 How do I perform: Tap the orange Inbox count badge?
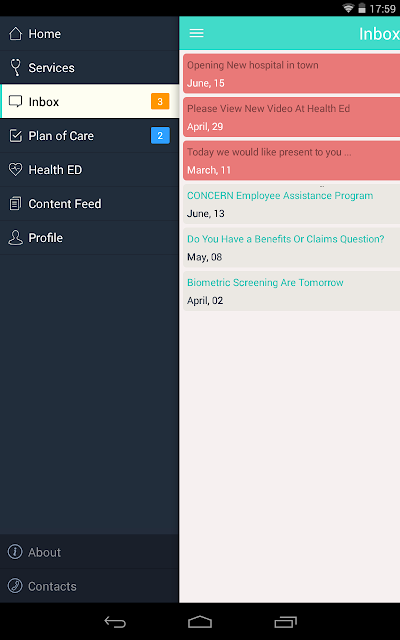pyautogui.click(x=160, y=102)
